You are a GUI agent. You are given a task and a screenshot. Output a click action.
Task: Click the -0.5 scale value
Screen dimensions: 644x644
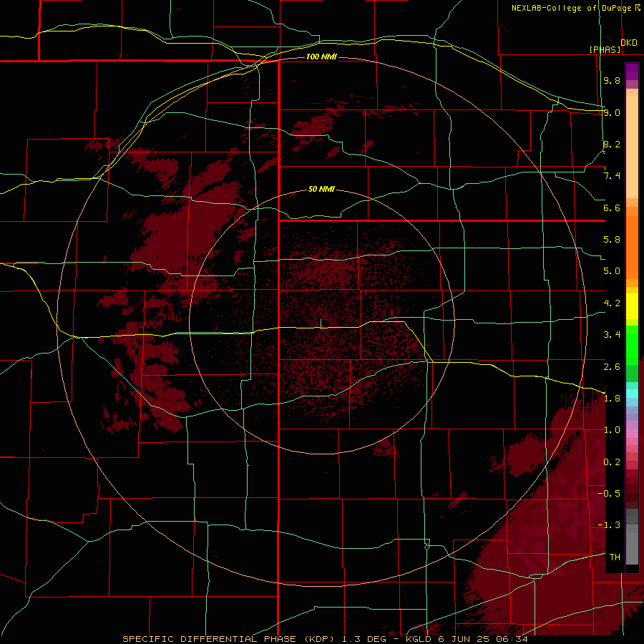609,494
